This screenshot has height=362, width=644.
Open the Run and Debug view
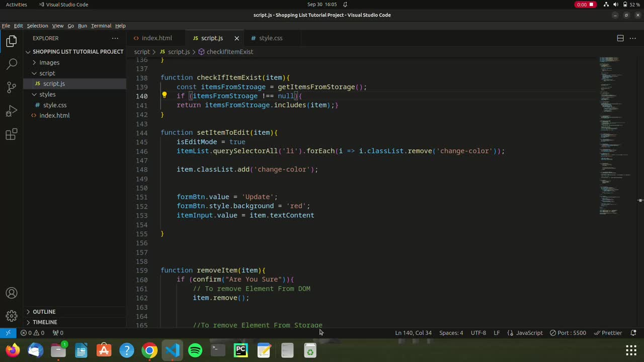click(12, 111)
